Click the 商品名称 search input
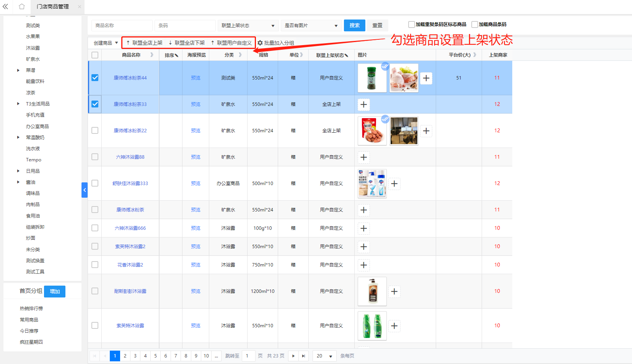The width and height of the screenshot is (632, 364). click(122, 26)
